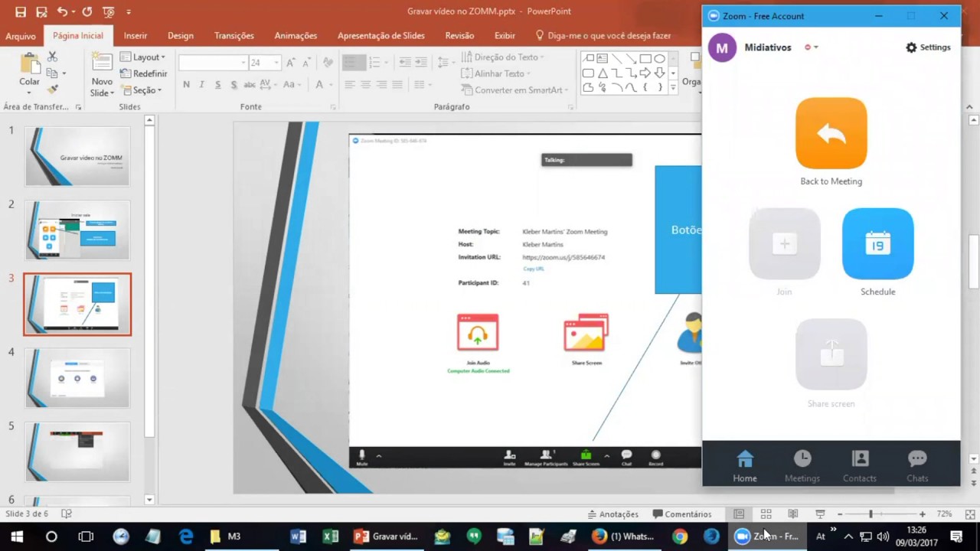This screenshot has height=551, width=980.
Task: Clear all formatting eraser icon
Action: [328, 63]
